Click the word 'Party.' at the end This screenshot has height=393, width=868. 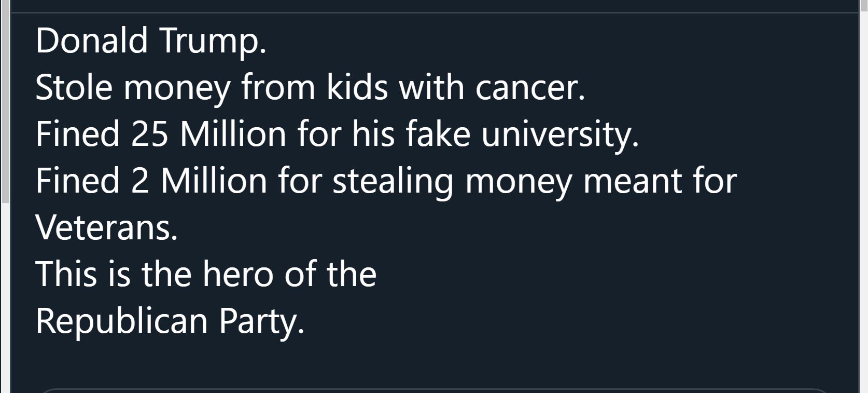262,322
